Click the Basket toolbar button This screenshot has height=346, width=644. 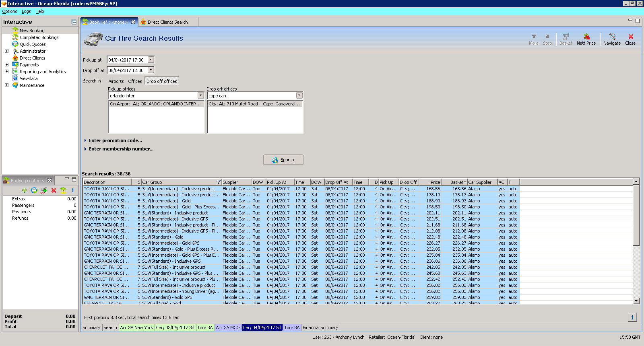pyautogui.click(x=566, y=39)
